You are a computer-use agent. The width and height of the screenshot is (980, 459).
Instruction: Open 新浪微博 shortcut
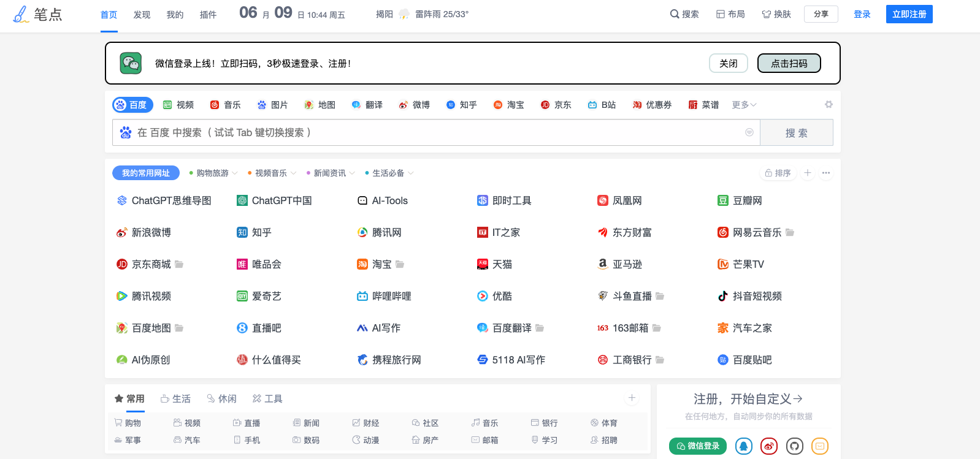pyautogui.click(x=144, y=232)
